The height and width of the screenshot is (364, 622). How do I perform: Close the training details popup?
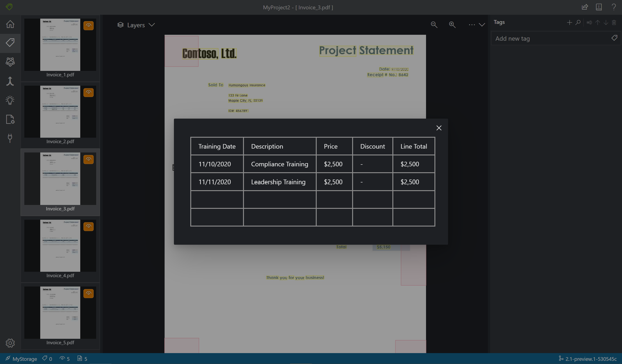pyautogui.click(x=439, y=127)
